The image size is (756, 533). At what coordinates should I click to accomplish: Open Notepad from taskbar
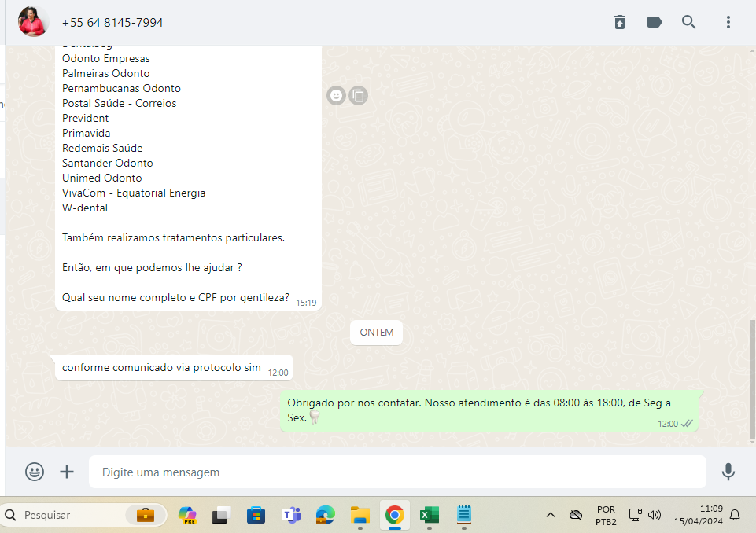click(x=464, y=515)
